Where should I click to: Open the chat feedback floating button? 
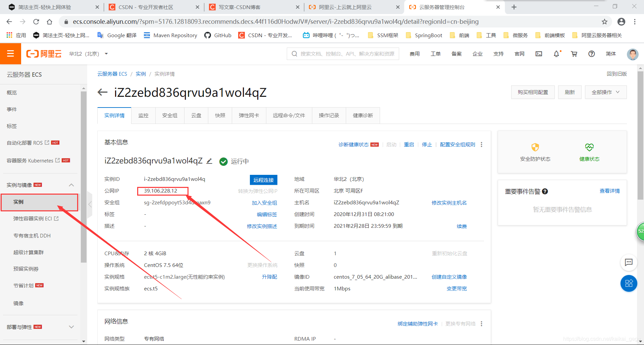tap(629, 262)
